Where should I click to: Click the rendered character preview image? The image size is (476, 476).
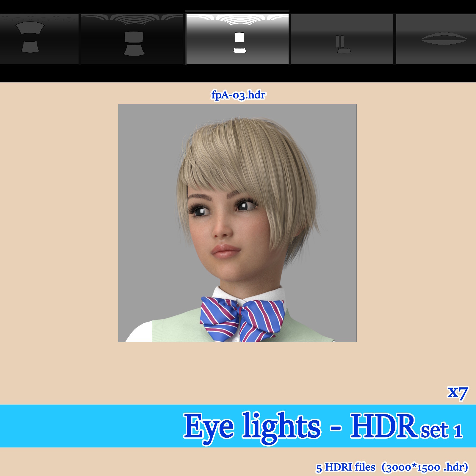point(237,223)
